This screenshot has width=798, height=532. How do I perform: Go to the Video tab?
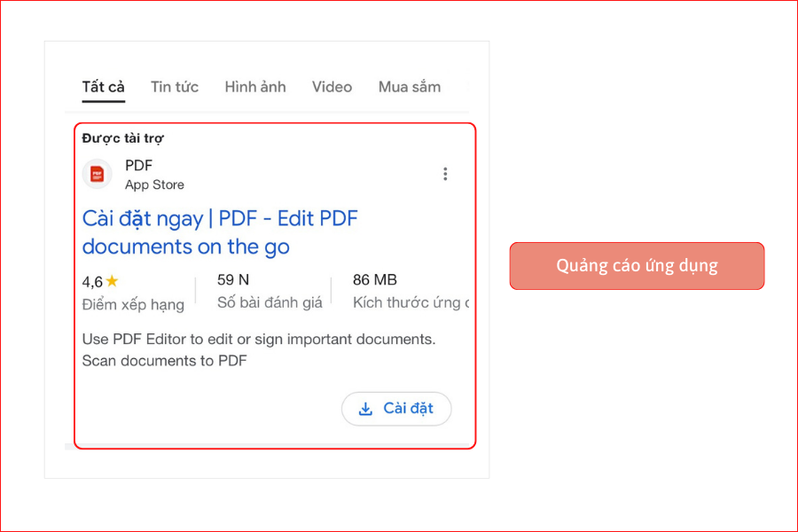pyautogui.click(x=332, y=87)
